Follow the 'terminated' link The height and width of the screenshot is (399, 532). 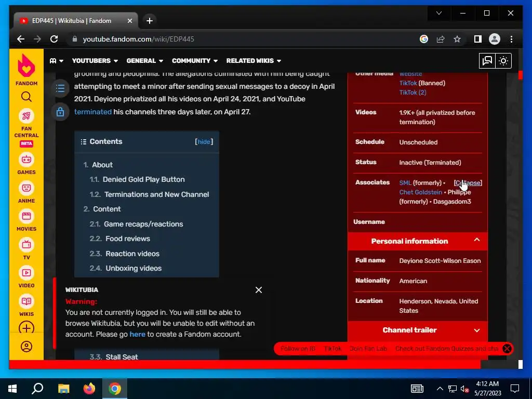pyautogui.click(x=92, y=112)
